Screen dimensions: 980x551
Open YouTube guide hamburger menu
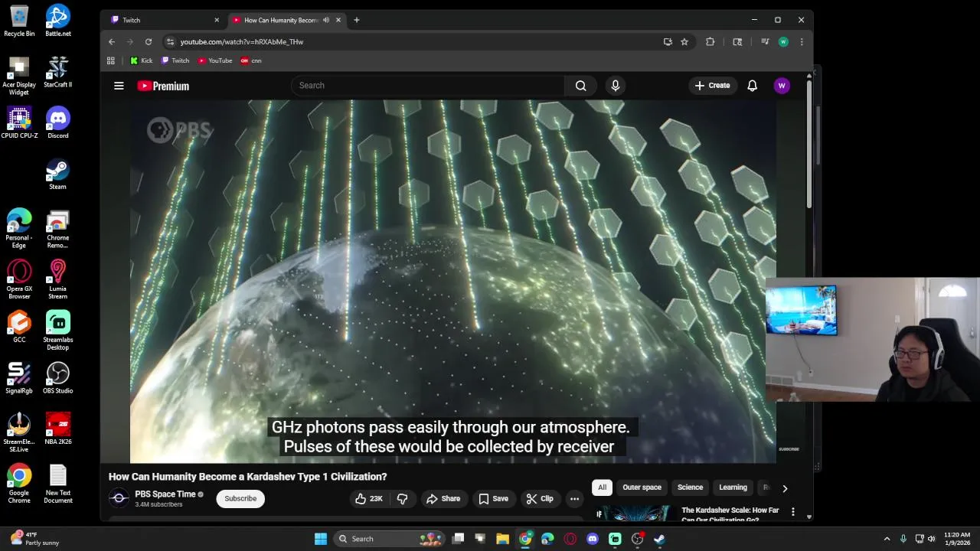[119, 86]
